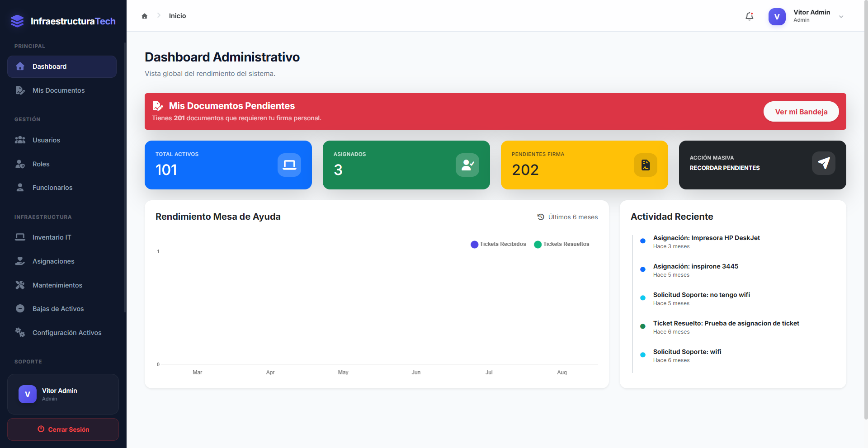The image size is (868, 448).
Task: Click the Últimos 6 meses label
Action: point(573,217)
